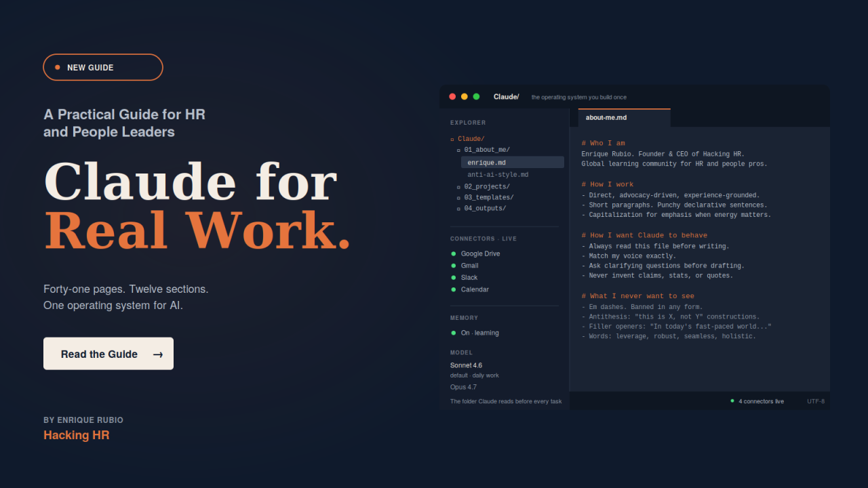Click the 'Words: leverage, robust, seamless' line
This screenshot has width=868, height=488.
[669, 336]
